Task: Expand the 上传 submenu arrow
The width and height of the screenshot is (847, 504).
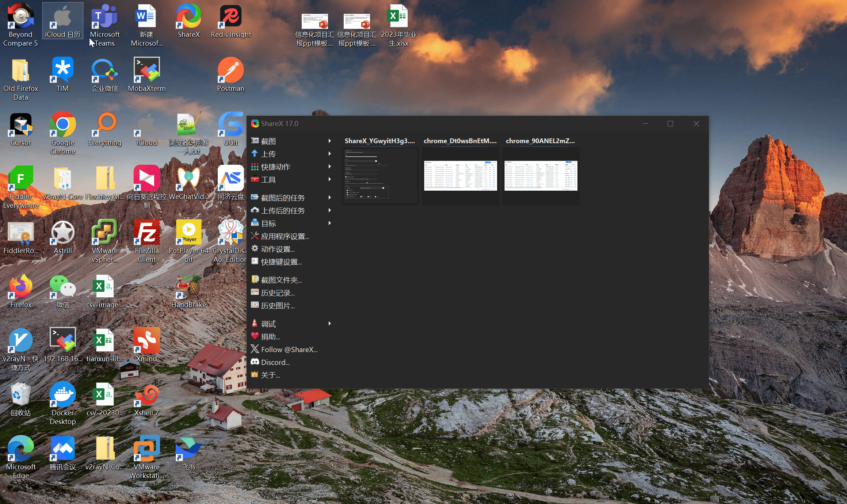Action: coord(329,154)
